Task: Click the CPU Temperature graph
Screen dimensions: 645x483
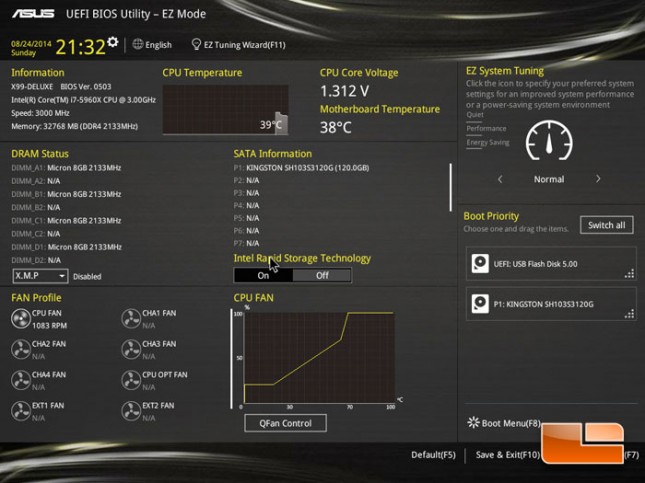Action: coord(225,109)
